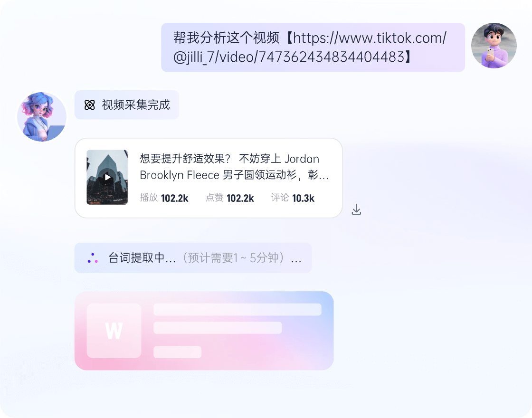The width and height of the screenshot is (532, 418).
Task: Open the blue-haired assistant avatar
Action: pos(42,117)
